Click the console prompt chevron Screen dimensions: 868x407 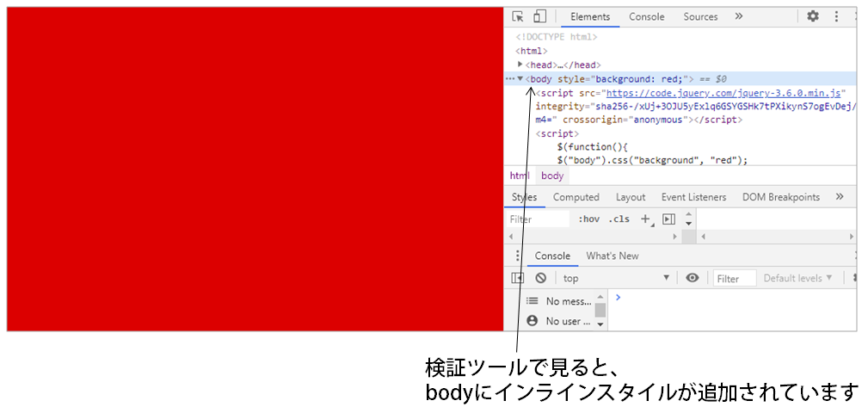point(618,298)
